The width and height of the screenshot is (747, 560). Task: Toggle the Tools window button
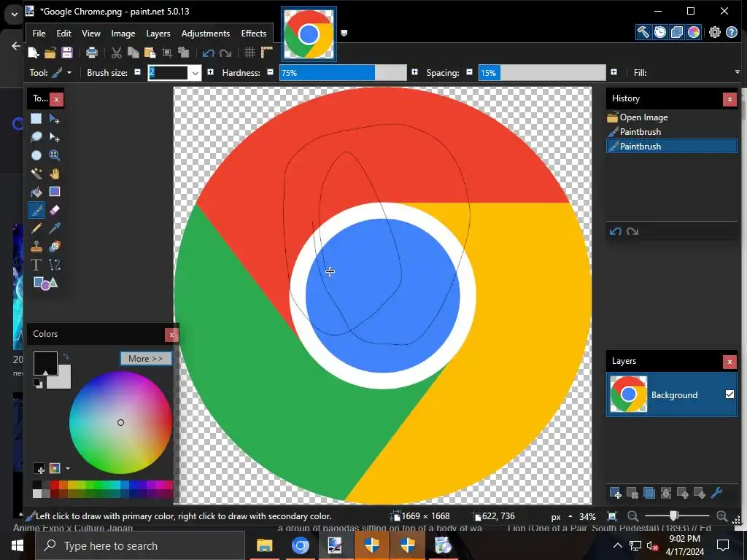click(643, 32)
